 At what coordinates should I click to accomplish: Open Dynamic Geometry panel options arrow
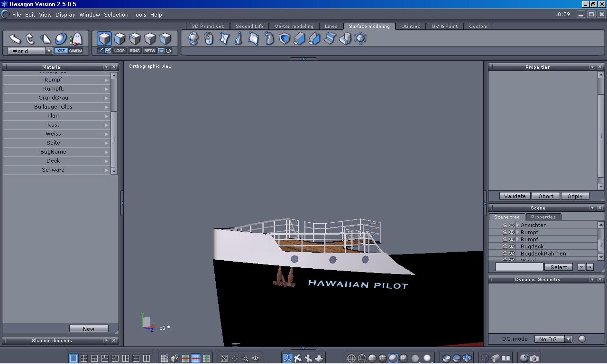pyautogui.click(x=592, y=280)
